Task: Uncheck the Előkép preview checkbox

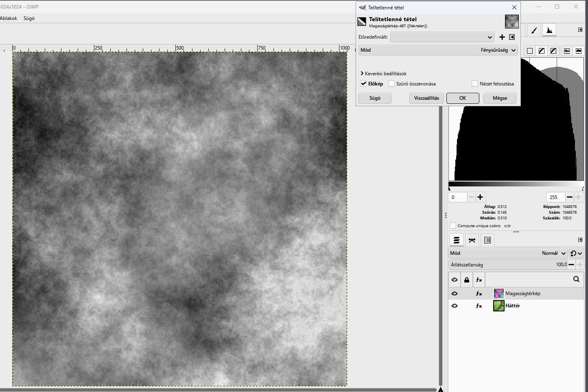Action: [x=363, y=83]
